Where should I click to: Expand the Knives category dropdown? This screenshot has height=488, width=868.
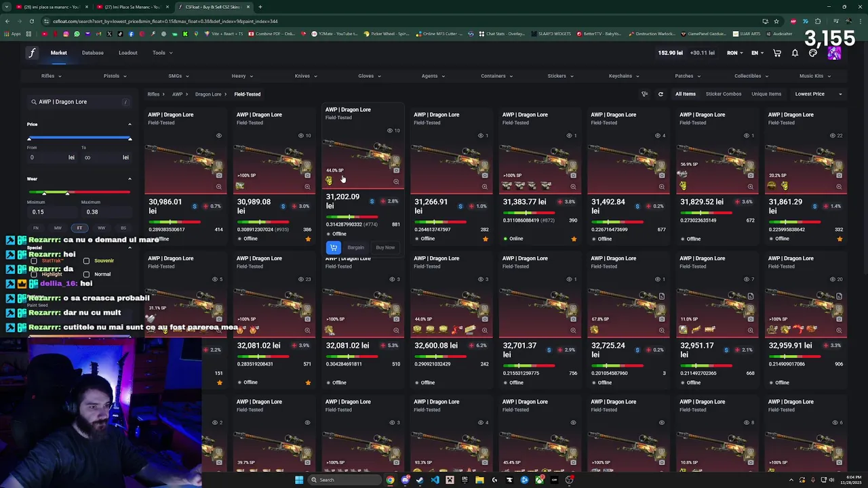(x=306, y=76)
